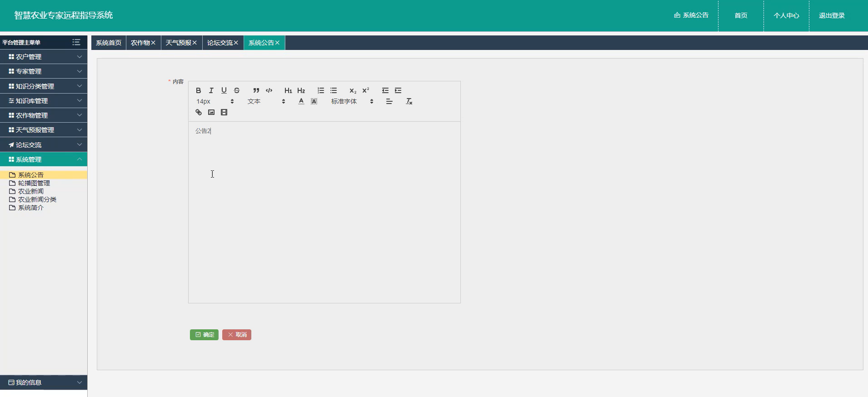Toggle bold formatting in the editor

tap(199, 90)
